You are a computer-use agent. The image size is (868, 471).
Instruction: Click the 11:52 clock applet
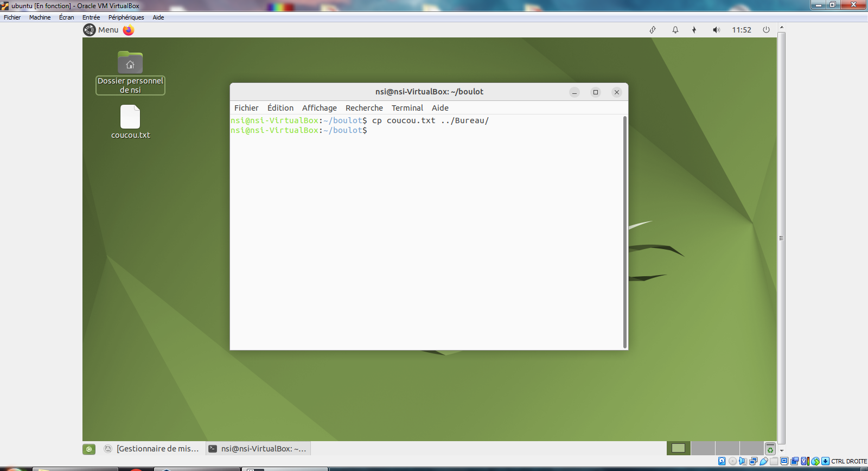click(741, 30)
